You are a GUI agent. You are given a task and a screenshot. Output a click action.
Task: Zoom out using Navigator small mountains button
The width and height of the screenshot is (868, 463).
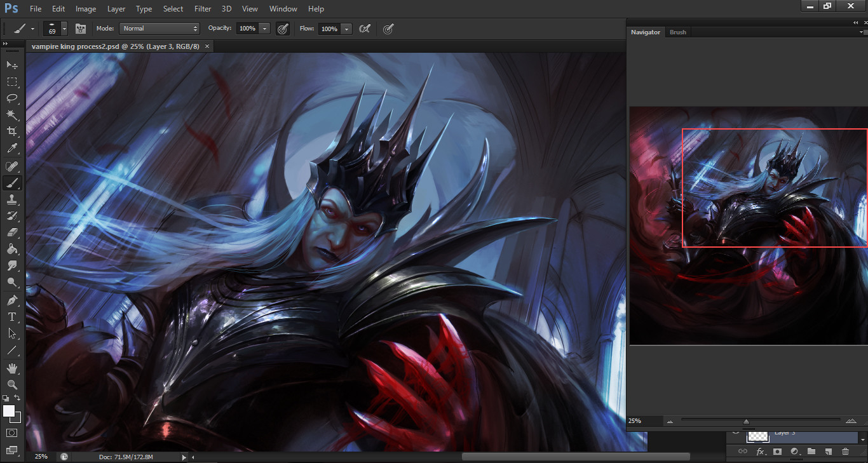(670, 421)
